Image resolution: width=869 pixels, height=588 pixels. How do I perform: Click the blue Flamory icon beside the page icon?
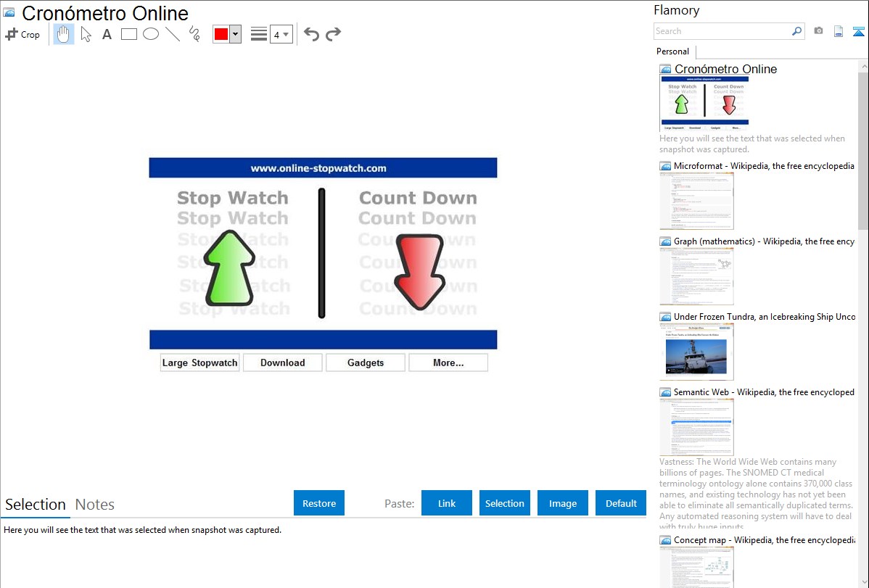(x=858, y=31)
